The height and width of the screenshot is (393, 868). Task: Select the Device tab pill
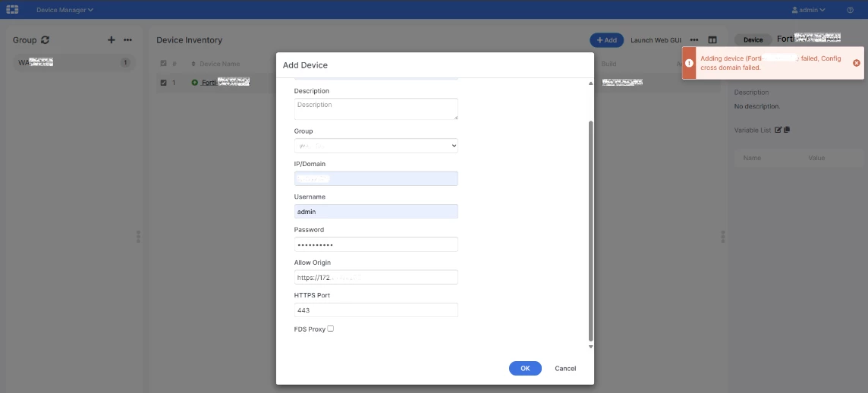tap(753, 40)
